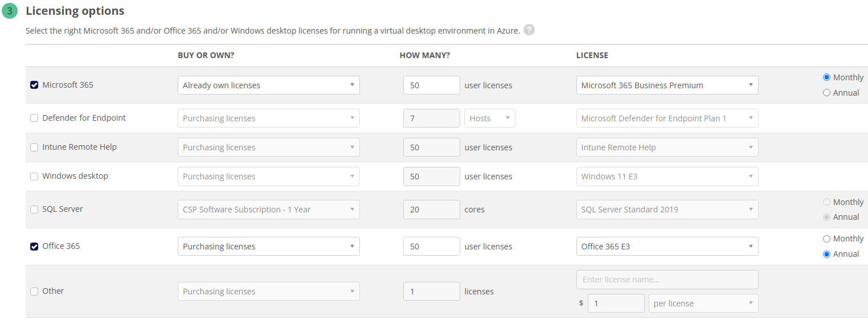Viewport: 868px width, 324px height.
Task: Click the 'HOW MANY?' column header
Action: click(425, 55)
